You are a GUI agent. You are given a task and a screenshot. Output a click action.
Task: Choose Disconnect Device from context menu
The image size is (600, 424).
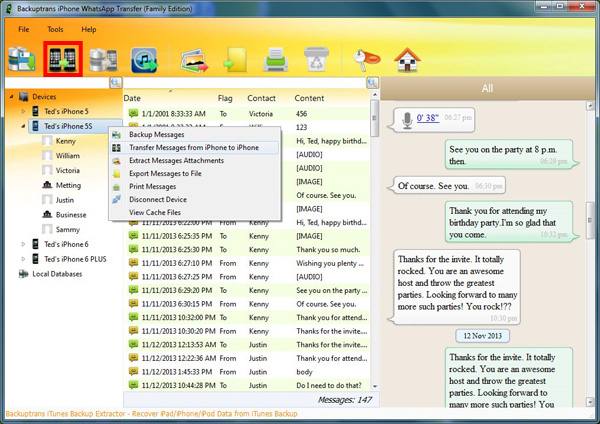tap(195, 199)
